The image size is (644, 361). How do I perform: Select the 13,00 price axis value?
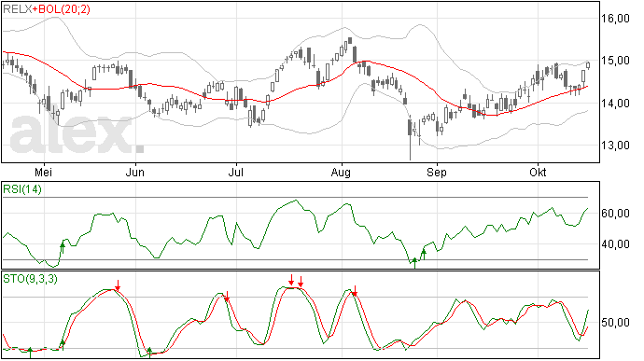[x=615, y=146]
